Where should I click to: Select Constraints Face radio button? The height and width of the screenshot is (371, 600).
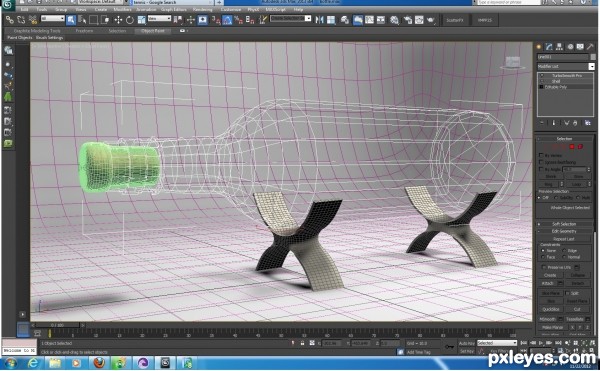tap(543, 257)
